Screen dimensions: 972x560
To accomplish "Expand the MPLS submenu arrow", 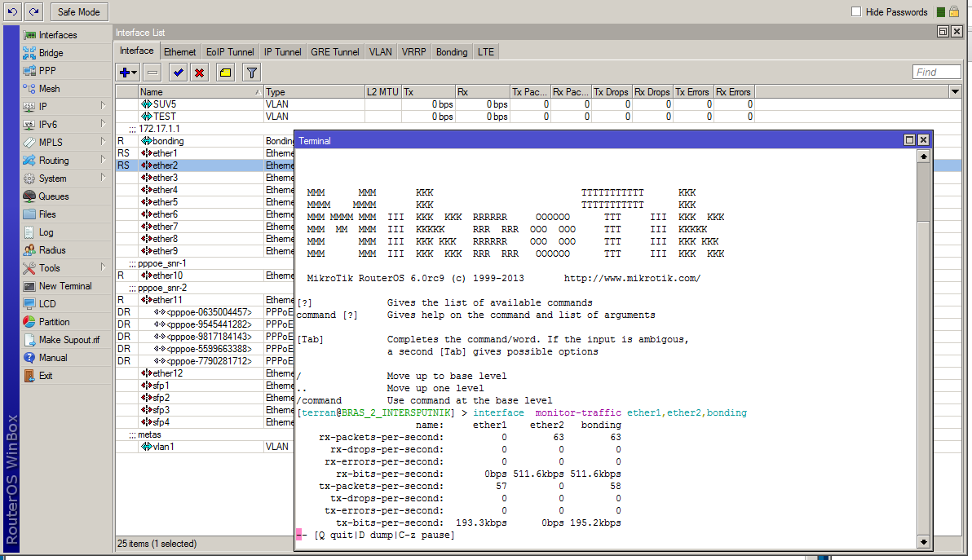I will (103, 142).
